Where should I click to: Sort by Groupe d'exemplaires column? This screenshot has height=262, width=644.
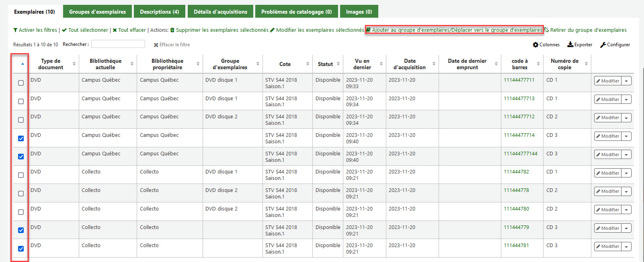pos(232,64)
